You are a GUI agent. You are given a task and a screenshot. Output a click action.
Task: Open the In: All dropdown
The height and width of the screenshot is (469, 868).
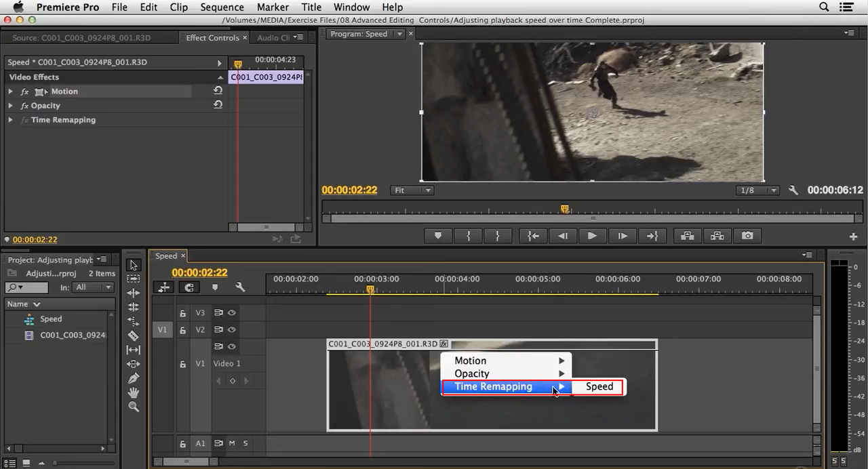pyautogui.click(x=94, y=287)
